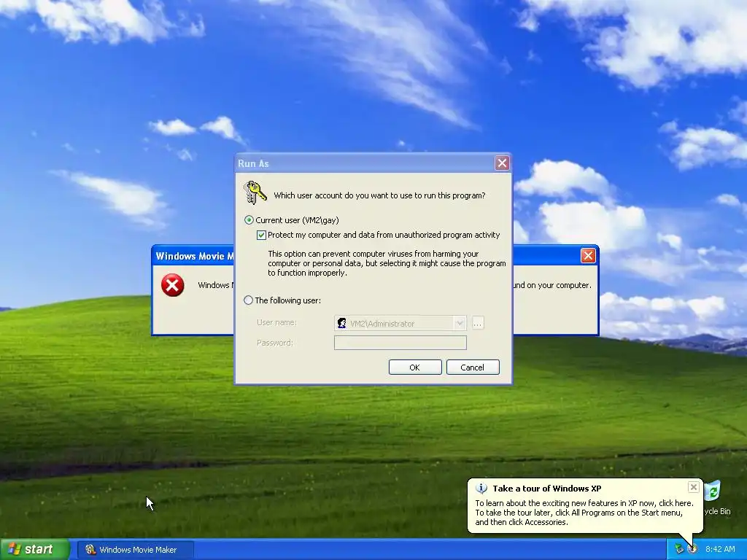Image resolution: width=747 pixels, height=560 pixels.
Task: Close the Run As dialog window
Action: [x=502, y=163]
